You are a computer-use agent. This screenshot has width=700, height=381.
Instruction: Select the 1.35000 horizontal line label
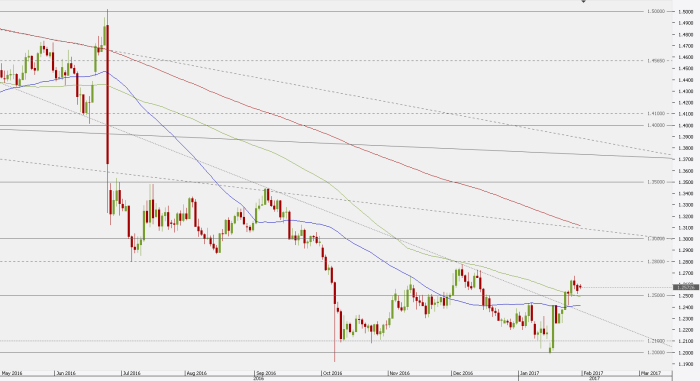point(656,182)
